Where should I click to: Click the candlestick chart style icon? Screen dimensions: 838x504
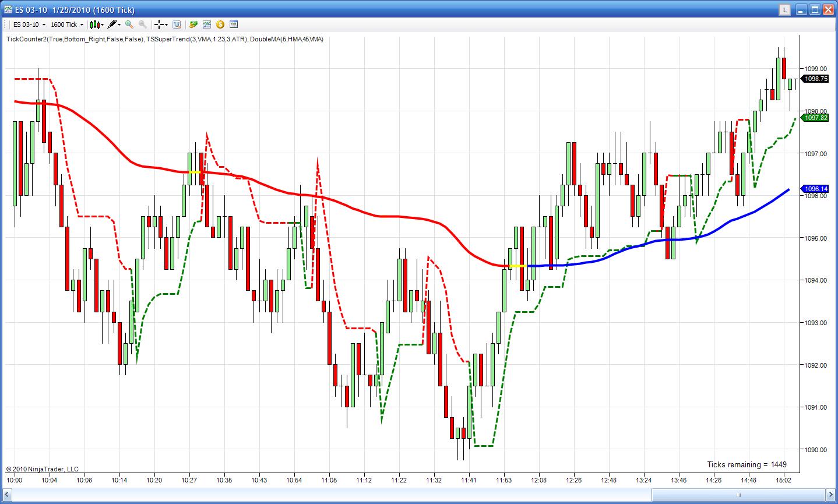pyautogui.click(x=94, y=24)
